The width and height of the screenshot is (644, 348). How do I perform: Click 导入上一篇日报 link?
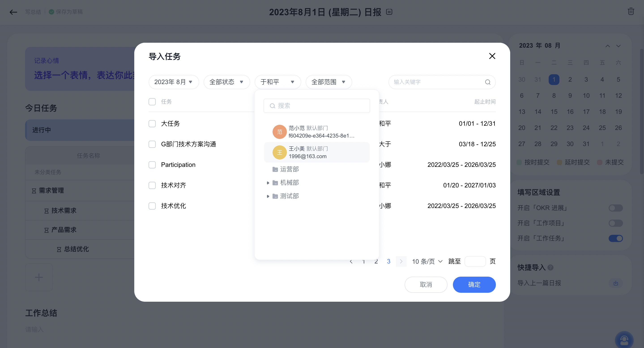coord(539,283)
